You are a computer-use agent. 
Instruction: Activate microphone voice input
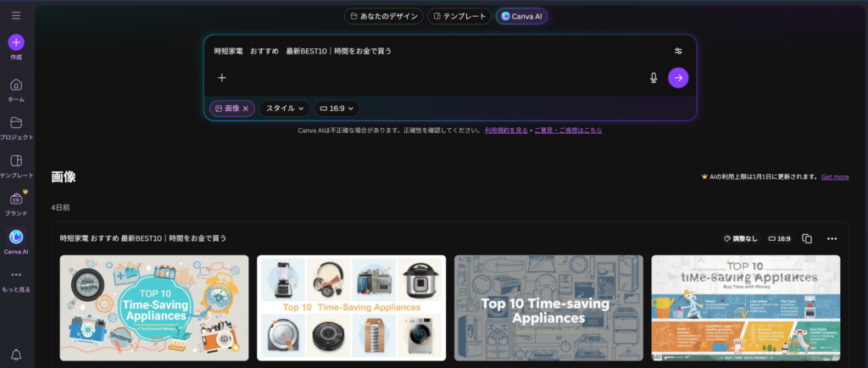[654, 78]
